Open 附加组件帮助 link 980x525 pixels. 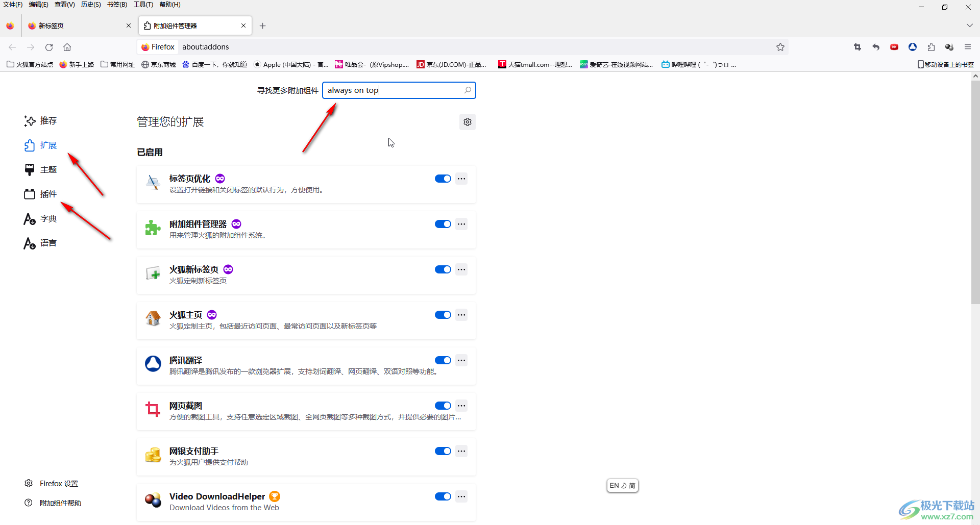point(53,503)
